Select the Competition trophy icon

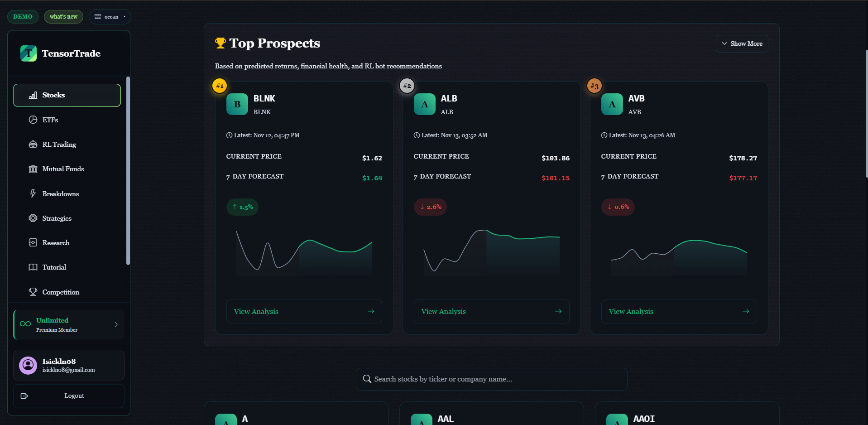point(33,292)
